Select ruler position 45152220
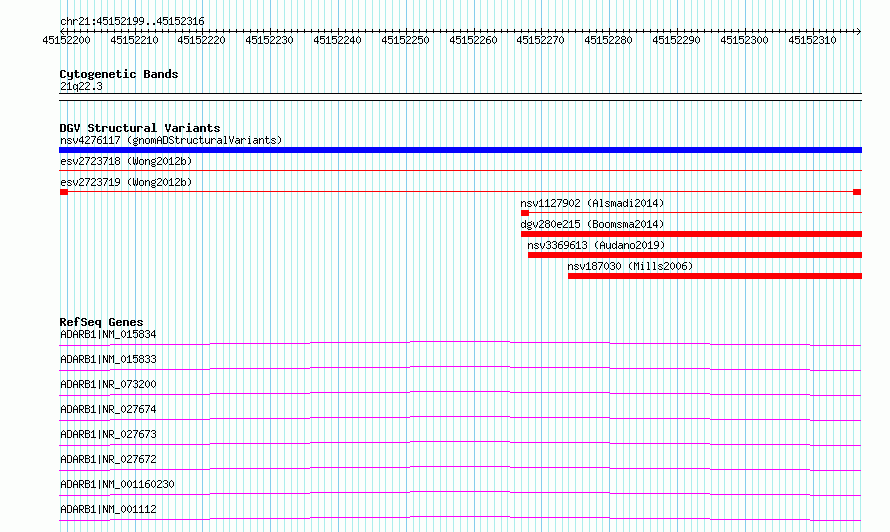 [x=201, y=40]
